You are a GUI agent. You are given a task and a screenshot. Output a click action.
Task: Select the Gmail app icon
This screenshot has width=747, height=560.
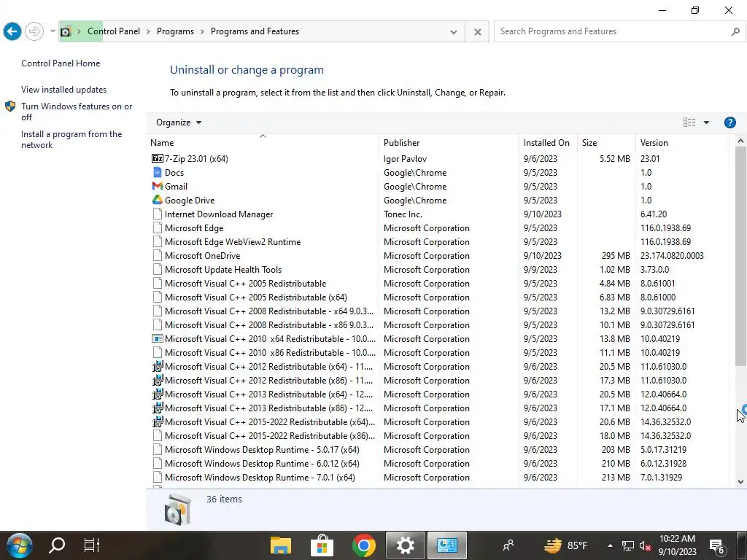(158, 186)
